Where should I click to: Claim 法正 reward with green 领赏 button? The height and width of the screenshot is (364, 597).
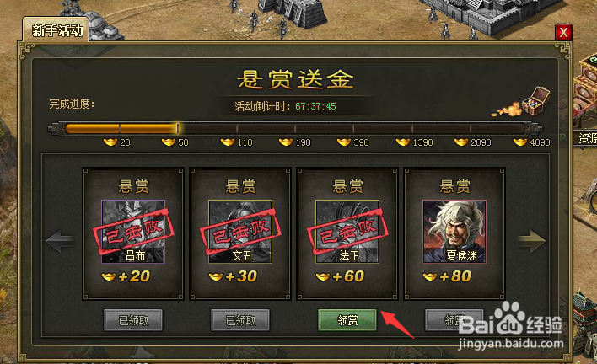coord(347,320)
